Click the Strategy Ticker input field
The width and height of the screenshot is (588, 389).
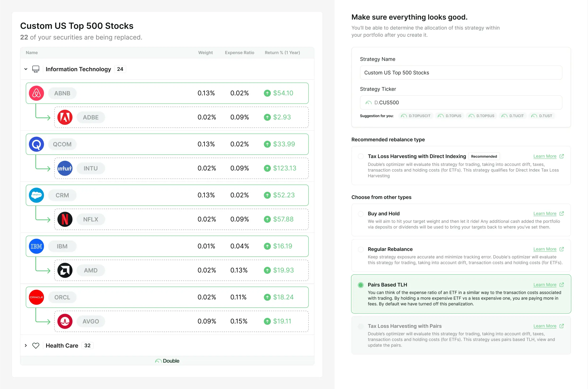[461, 103]
